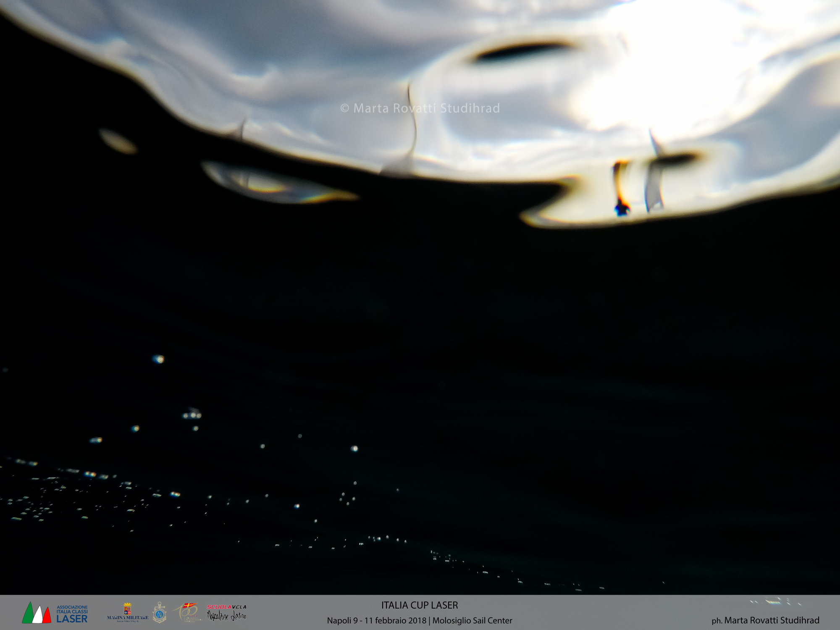Screen dimensions: 840x630
Task: Click the 'Molosiglio Sail Center' venue text
Action: coord(472,620)
